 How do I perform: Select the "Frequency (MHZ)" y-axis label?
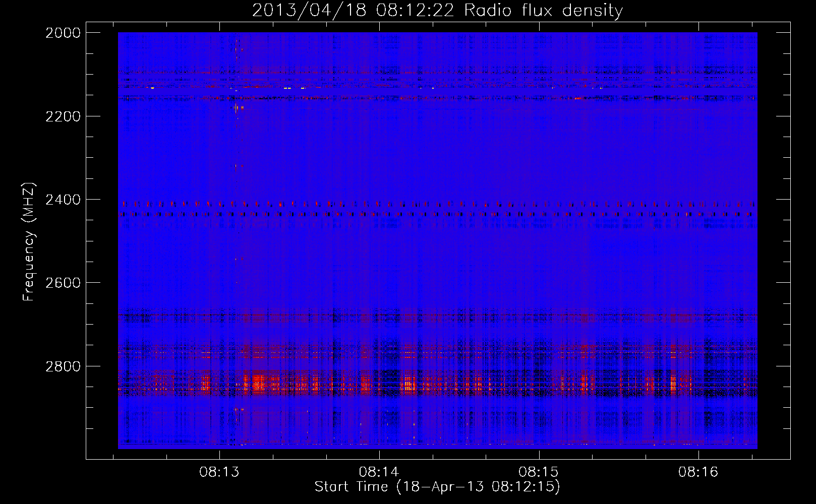pyautogui.click(x=29, y=242)
